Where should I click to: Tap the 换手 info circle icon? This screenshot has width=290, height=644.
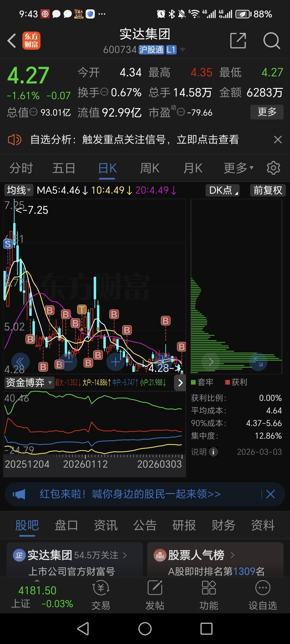pyautogui.click(x=104, y=92)
